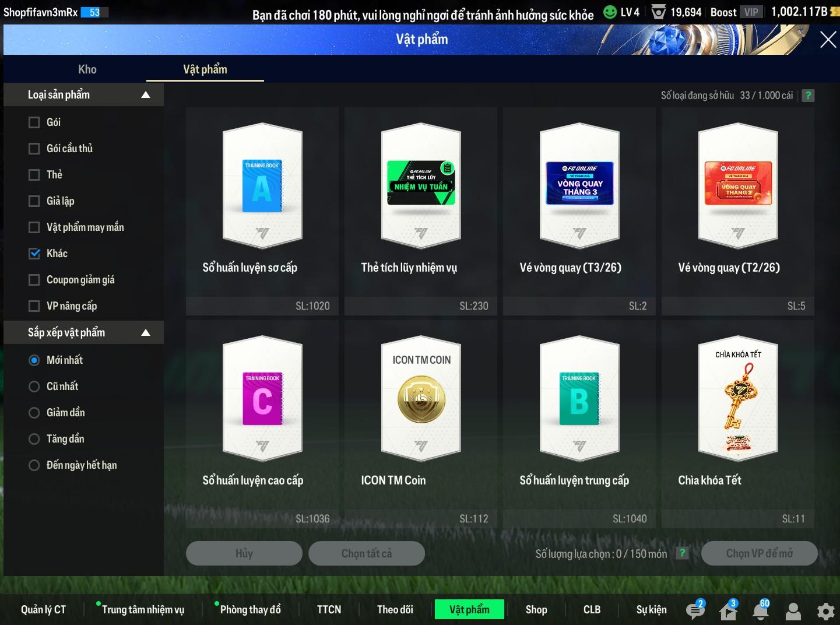
Task: Select the Cũ nhất sort option
Action: (x=34, y=387)
